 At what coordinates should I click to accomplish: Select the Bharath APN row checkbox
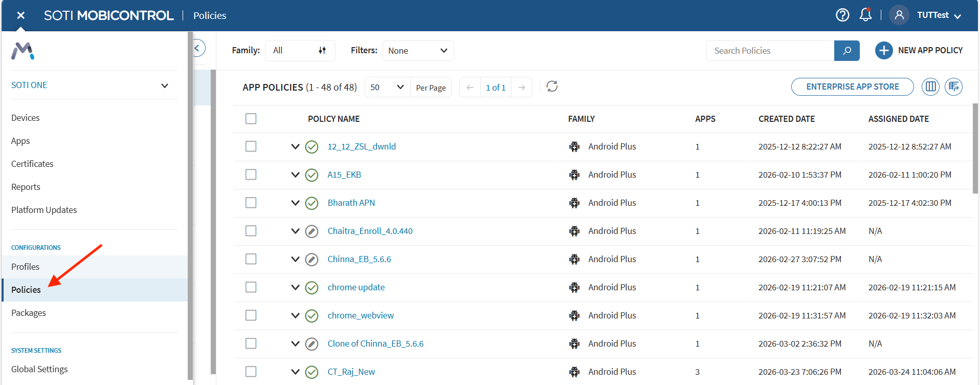[x=251, y=203]
